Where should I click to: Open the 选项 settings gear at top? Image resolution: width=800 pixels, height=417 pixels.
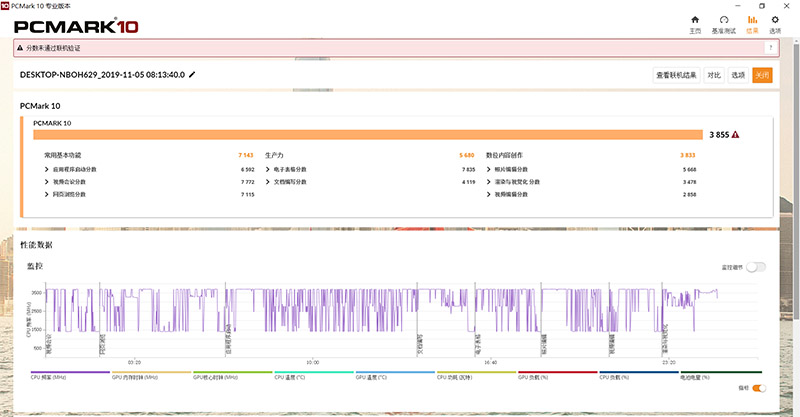[775, 24]
